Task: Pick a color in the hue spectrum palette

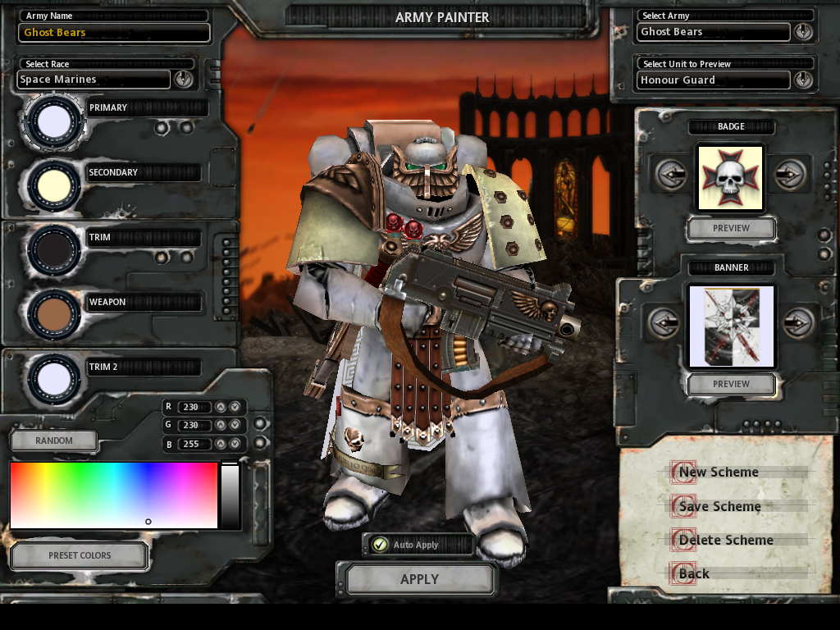Action: (x=113, y=495)
